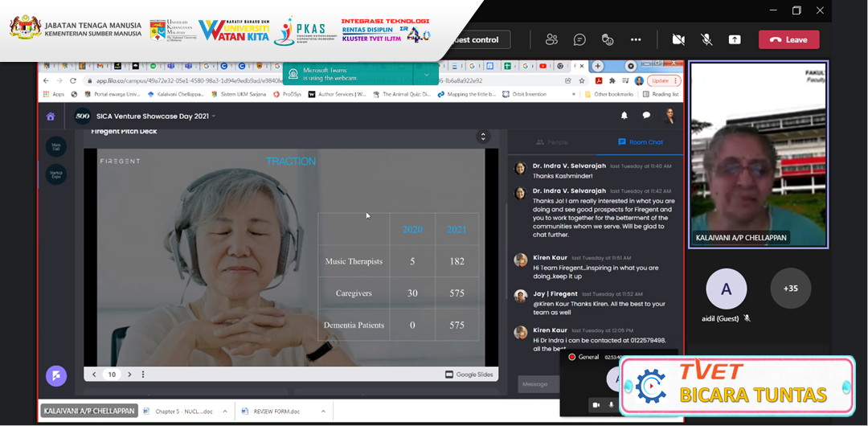The image size is (868, 426).
Task: Open the Teams participants panel icon
Action: 551,39
